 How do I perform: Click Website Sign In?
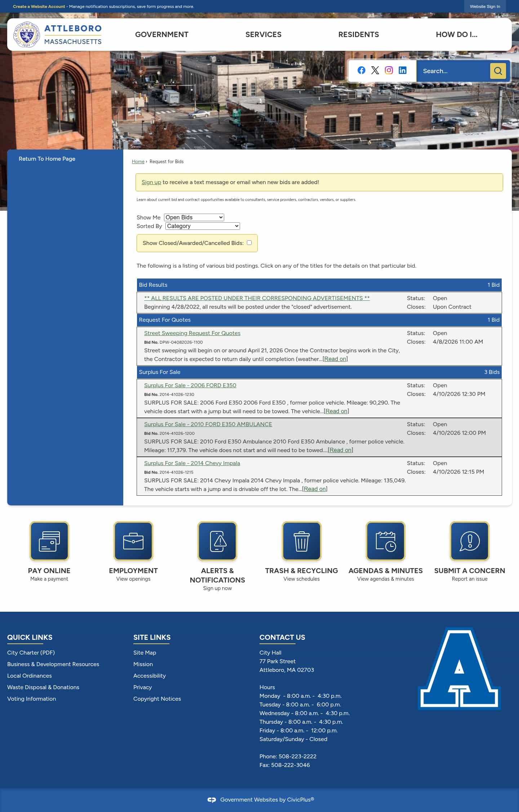(485, 6)
